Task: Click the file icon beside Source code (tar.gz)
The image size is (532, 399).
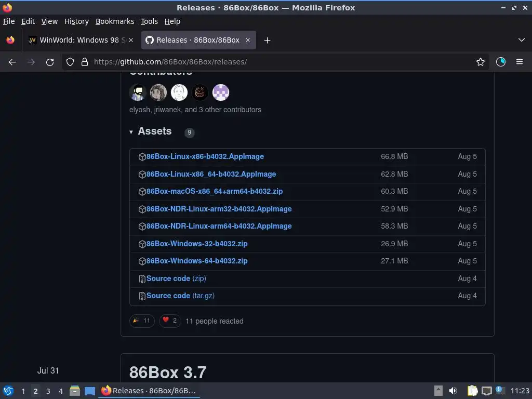Action: click(x=142, y=296)
